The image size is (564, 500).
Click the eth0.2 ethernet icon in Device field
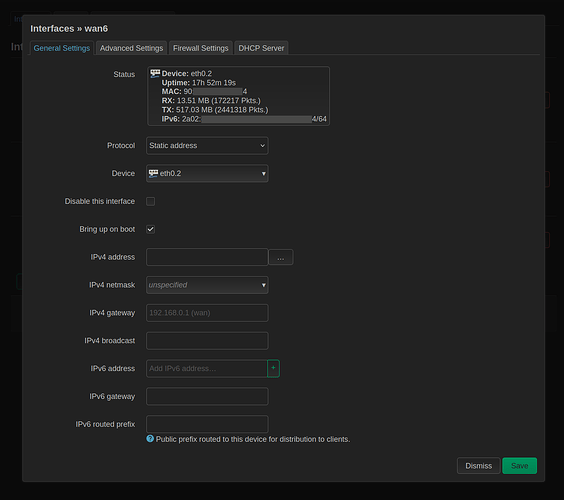[154, 173]
